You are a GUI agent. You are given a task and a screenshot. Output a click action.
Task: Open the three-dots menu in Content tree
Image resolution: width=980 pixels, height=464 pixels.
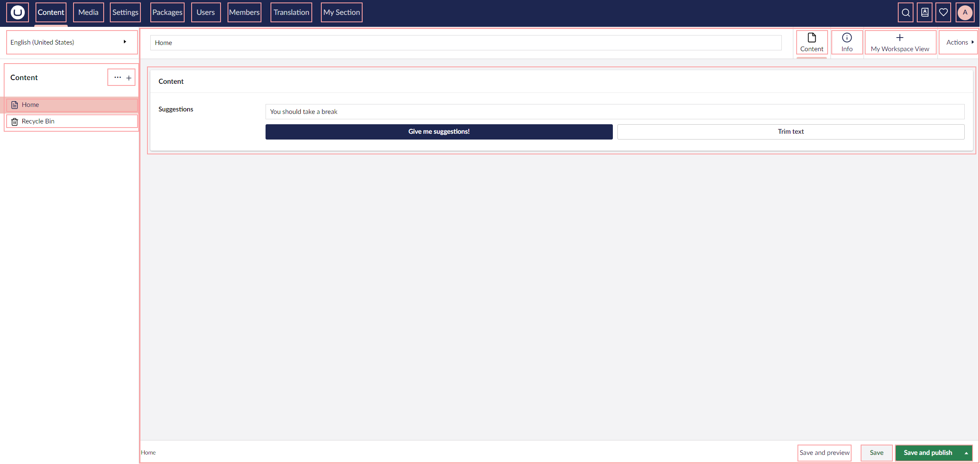pos(117,78)
